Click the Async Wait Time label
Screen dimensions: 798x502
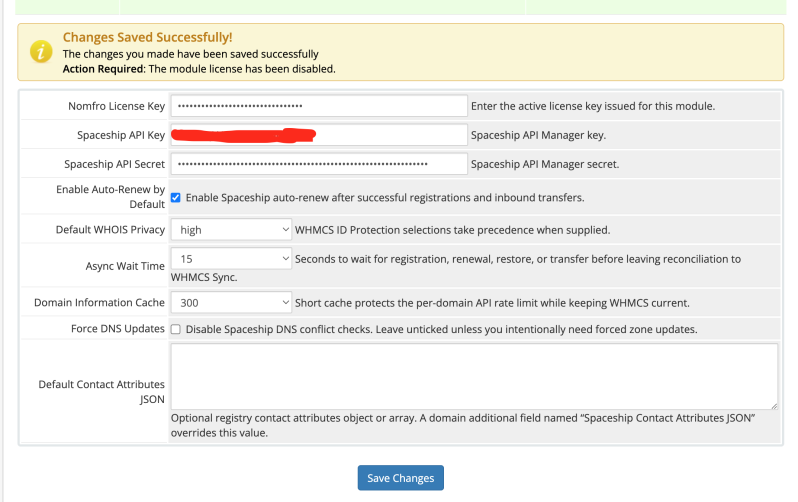click(125, 266)
